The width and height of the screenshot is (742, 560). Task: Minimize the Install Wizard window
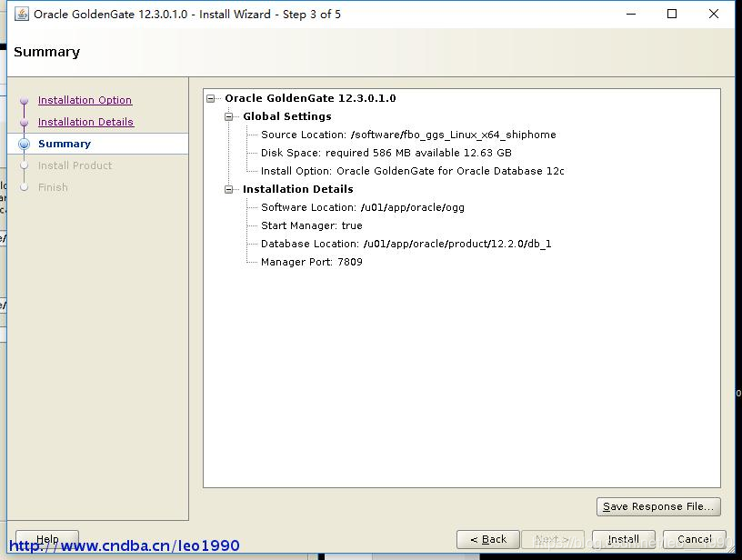point(631,14)
